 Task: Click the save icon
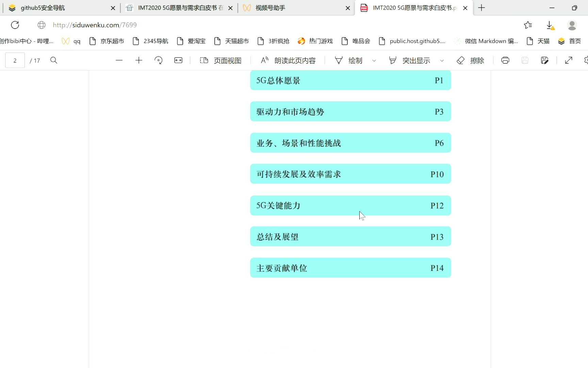point(525,60)
